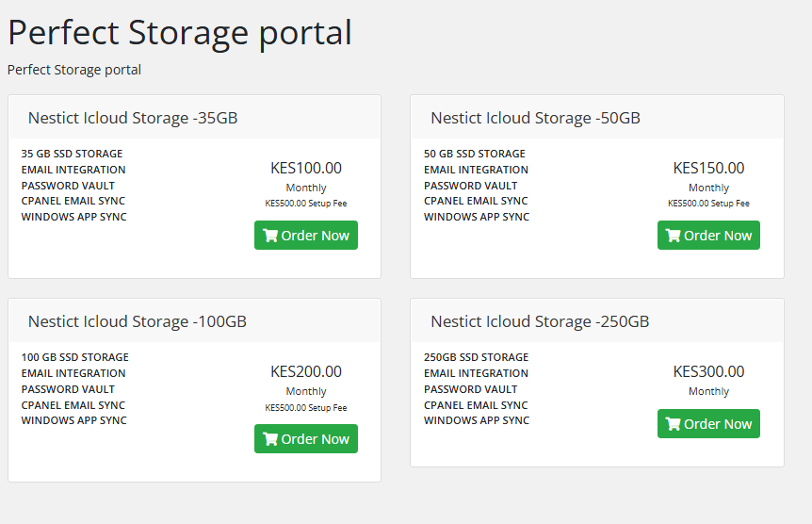Click the KES300.00 price label
Viewport: 812px width, 524px height.
(708, 371)
